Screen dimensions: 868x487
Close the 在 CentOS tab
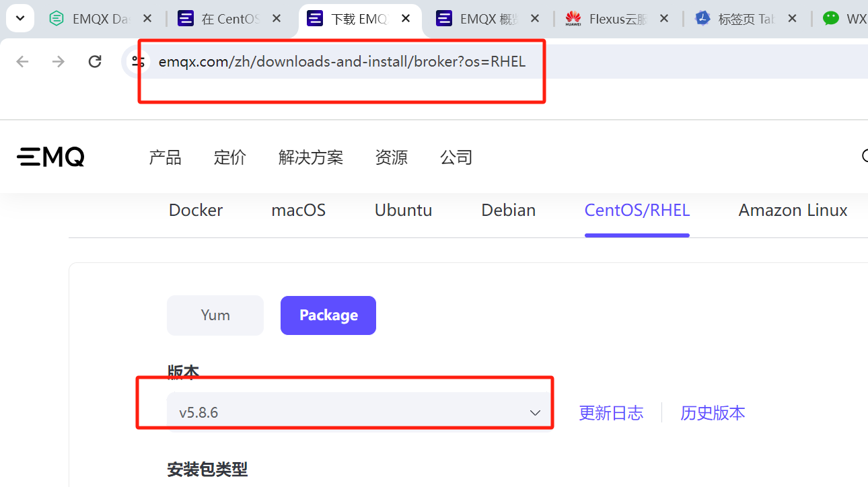click(x=277, y=19)
